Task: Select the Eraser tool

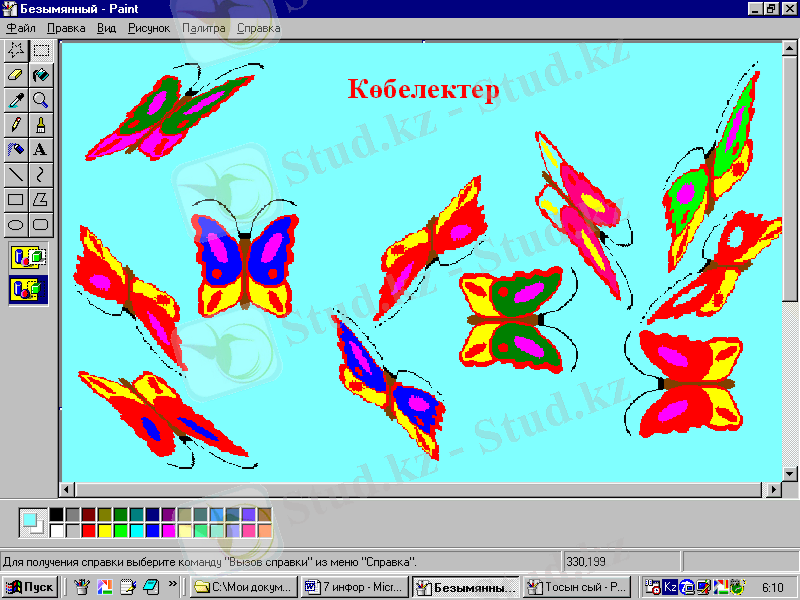Action: tap(16, 74)
